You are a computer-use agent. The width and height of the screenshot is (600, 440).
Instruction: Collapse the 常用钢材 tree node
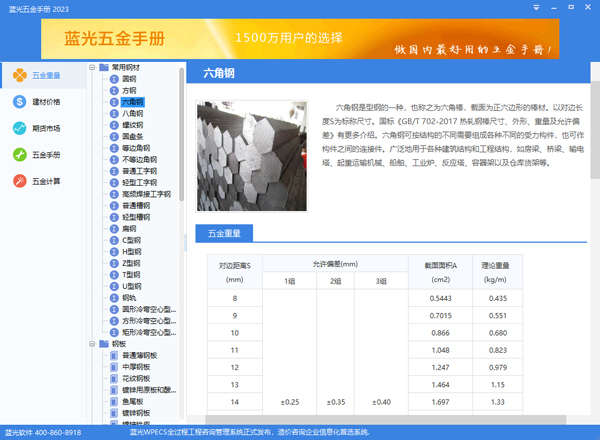[92, 68]
